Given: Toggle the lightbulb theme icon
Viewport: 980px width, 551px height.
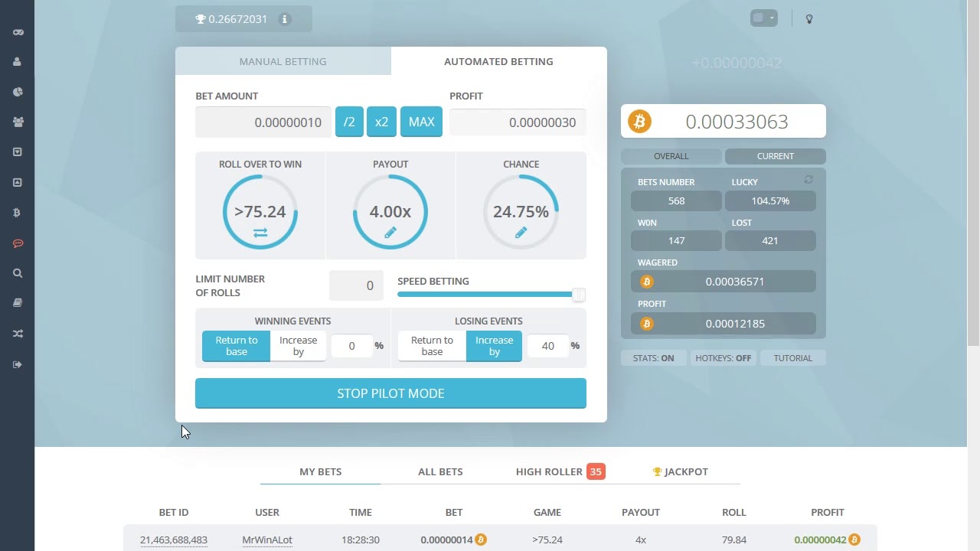Looking at the screenshot, I should coord(809,18).
